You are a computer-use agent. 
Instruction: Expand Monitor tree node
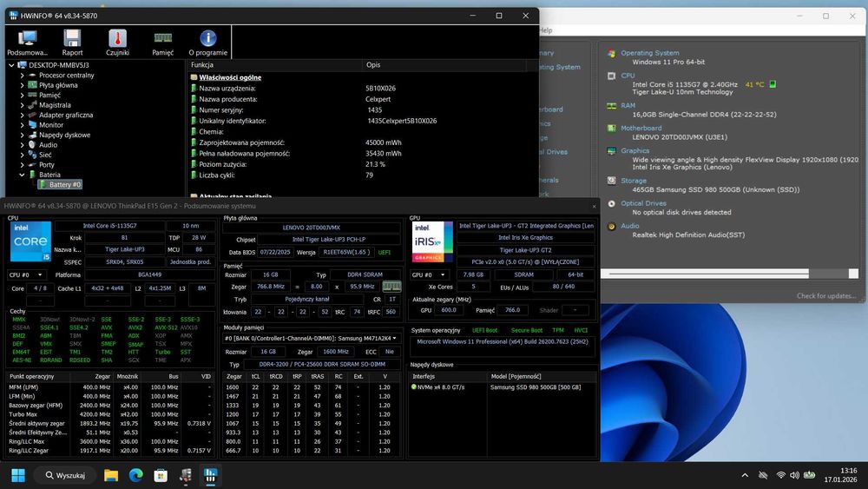(23, 125)
